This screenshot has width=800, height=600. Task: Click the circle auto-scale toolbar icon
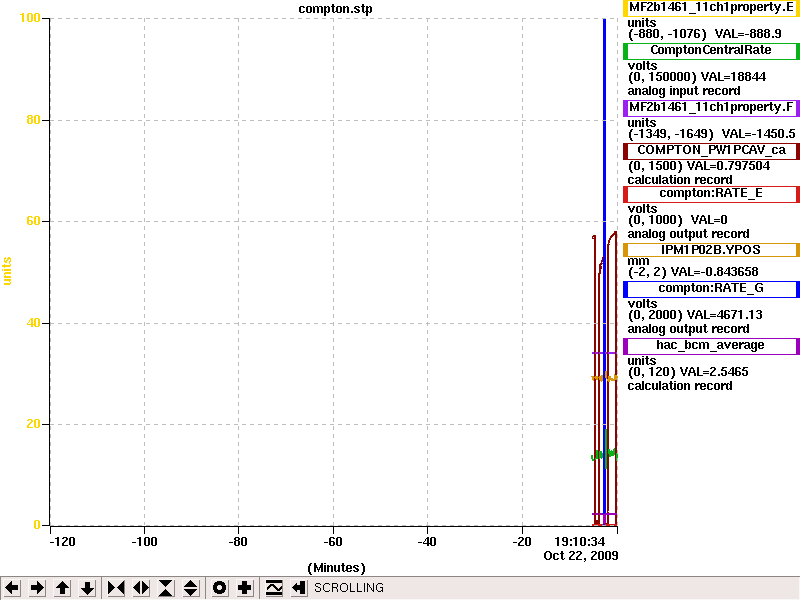(219, 588)
